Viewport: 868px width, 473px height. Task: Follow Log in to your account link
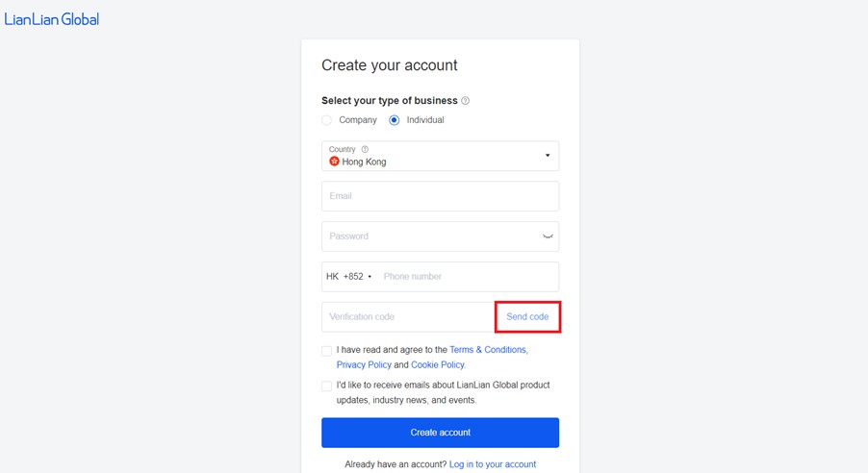(492, 464)
